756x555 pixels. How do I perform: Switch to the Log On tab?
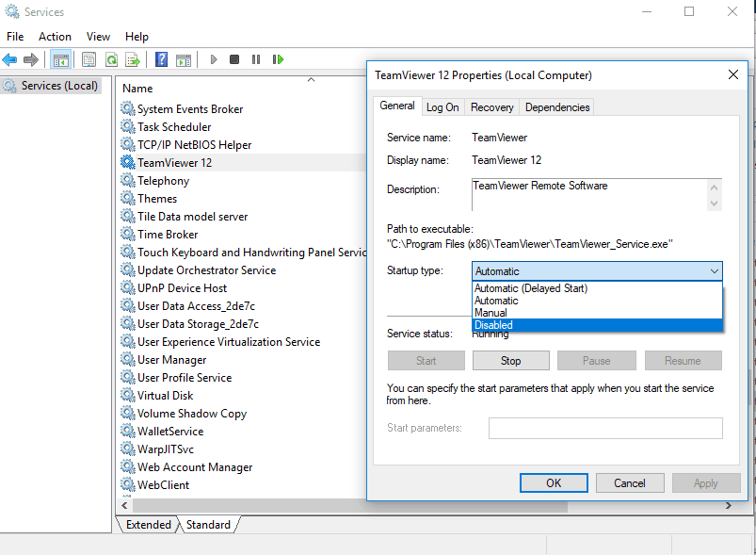point(442,107)
